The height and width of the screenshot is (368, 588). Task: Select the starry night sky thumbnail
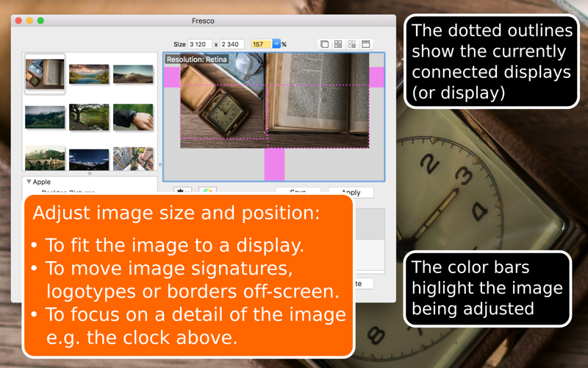point(89,160)
